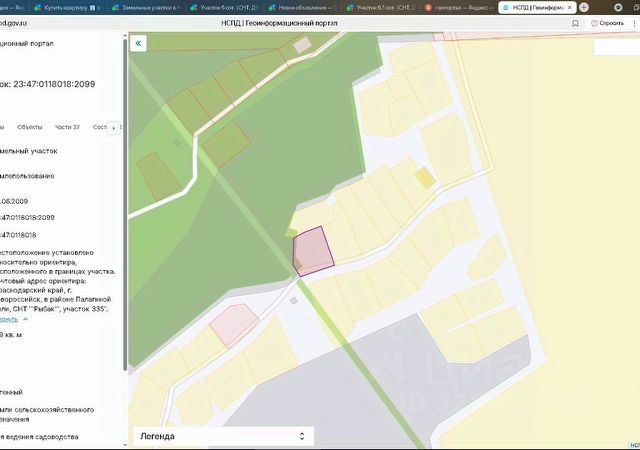This screenshot has height=450, width=640.
Task: Click the Свернуть collapse link
Action: 9,319
